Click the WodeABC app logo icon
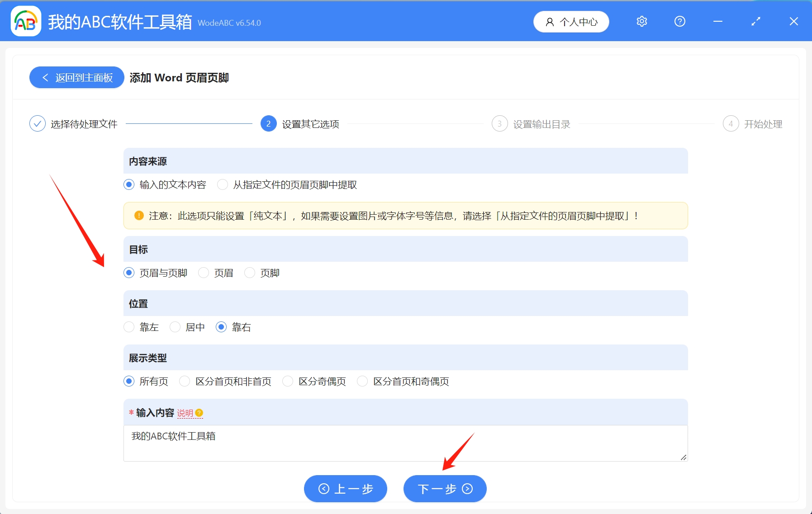This screenshot has width=812, height=514. click(x=26, y=21)
